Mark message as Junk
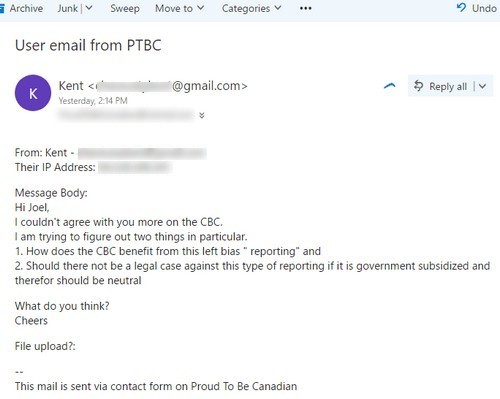 coord(67,8)
